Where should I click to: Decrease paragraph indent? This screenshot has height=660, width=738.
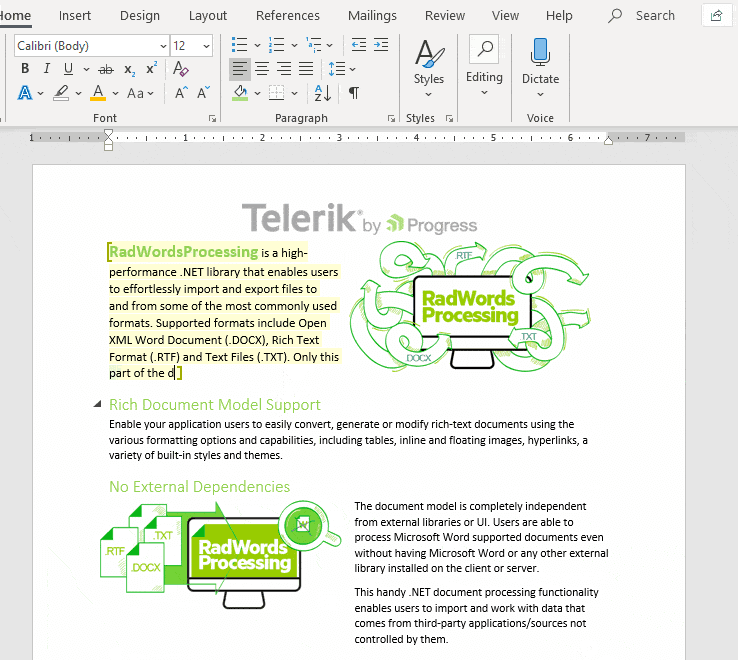tap(359, 45)
